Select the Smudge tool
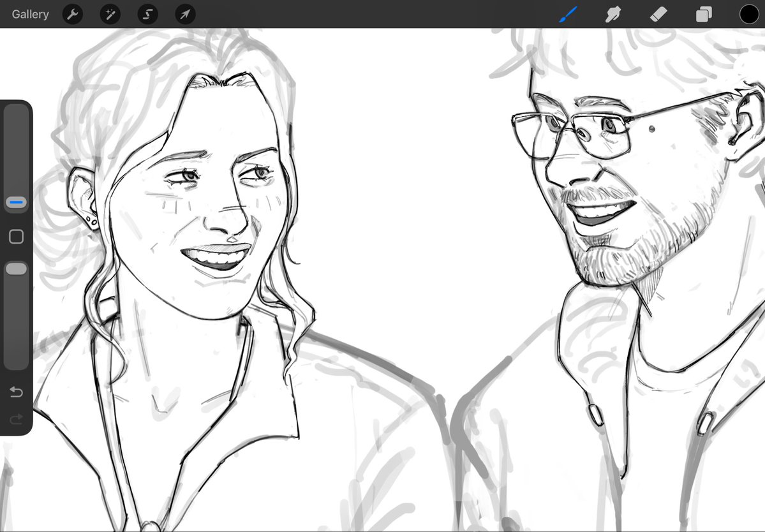The width and height of the screenshot is (765, 532). click(613, 14)
